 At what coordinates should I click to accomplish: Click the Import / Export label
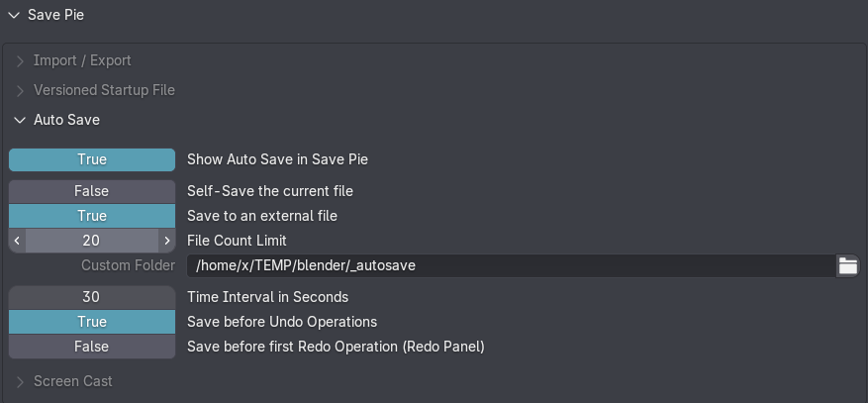pos(82,60)
